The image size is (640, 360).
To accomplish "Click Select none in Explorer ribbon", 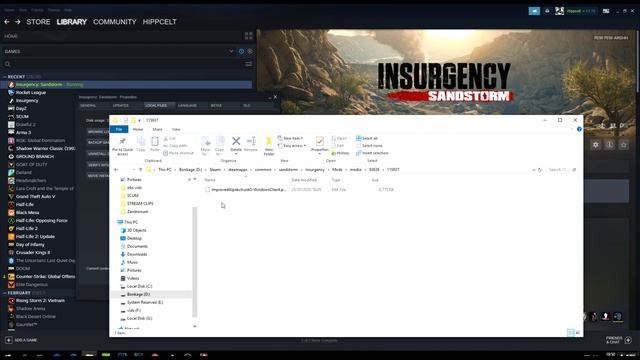I will coord(369,146).
